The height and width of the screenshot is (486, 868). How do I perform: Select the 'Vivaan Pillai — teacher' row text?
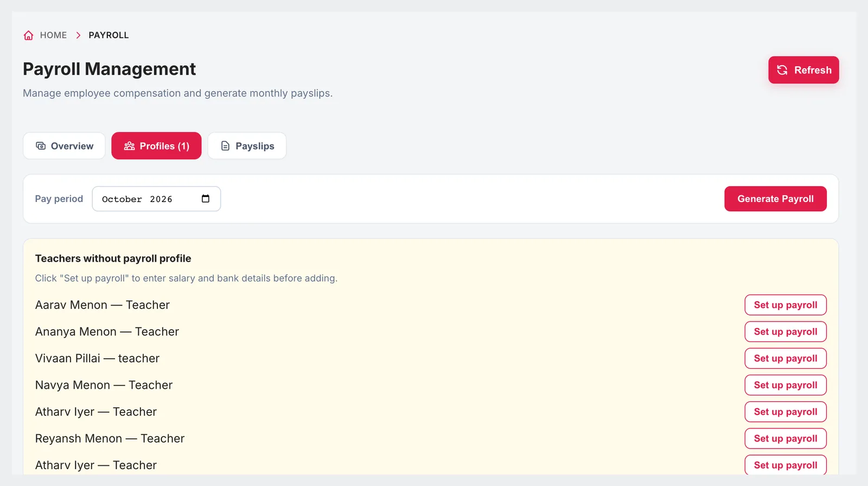tap(97, 358)
